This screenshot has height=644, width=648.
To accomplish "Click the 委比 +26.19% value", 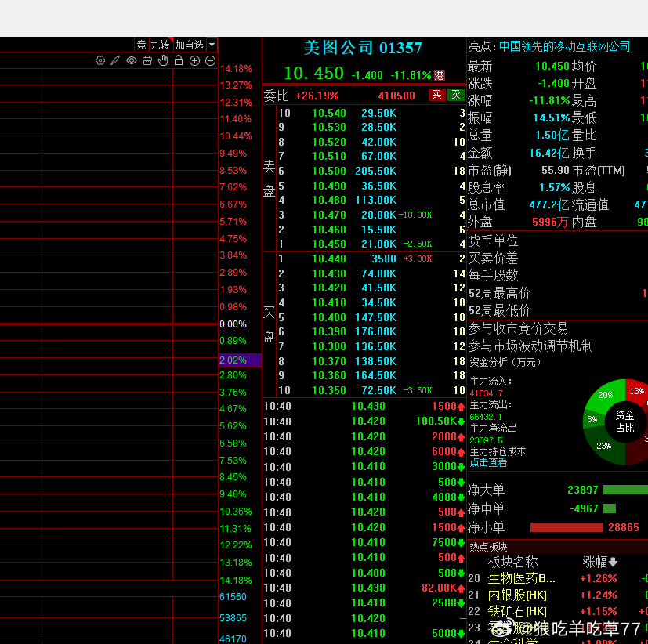I will click(317, 96).
